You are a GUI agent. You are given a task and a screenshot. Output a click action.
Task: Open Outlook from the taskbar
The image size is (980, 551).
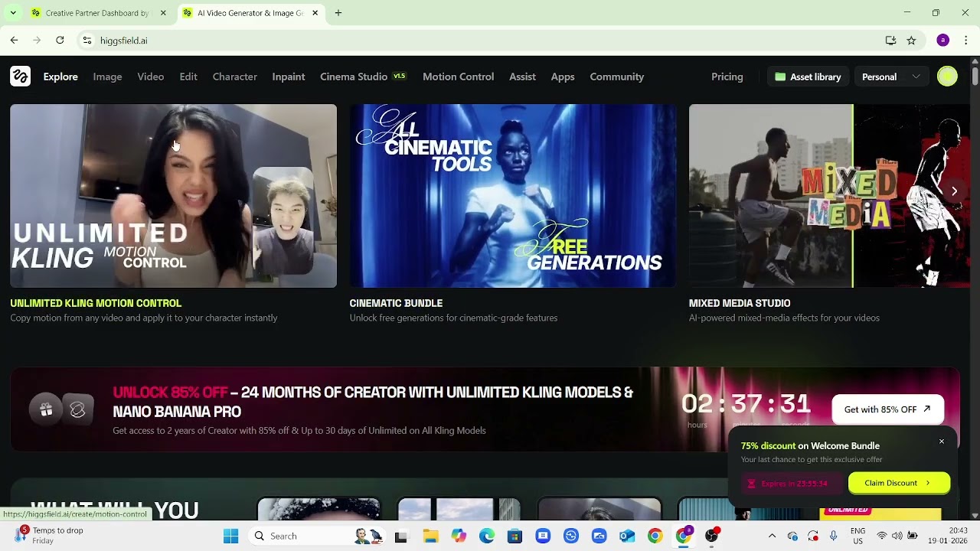point(626,536)
